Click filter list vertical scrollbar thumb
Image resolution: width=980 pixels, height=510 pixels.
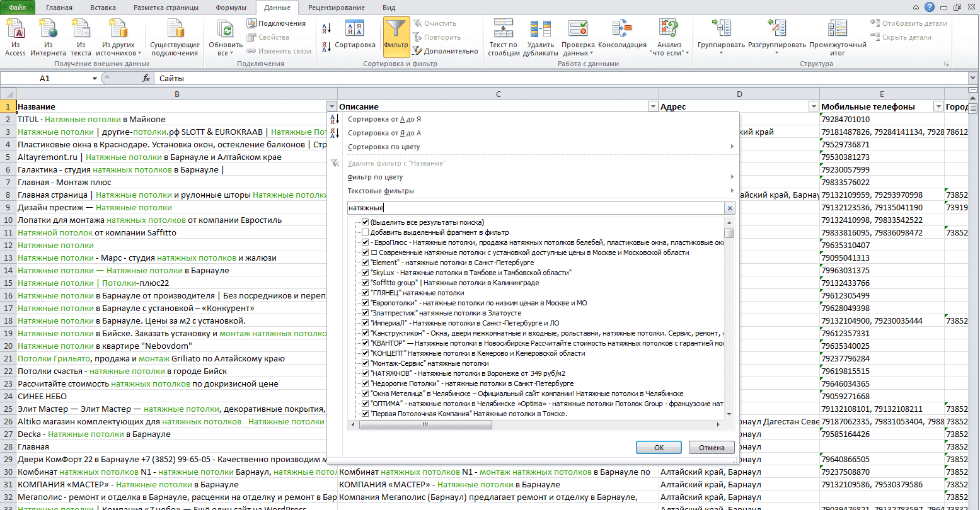coord(729,233)
